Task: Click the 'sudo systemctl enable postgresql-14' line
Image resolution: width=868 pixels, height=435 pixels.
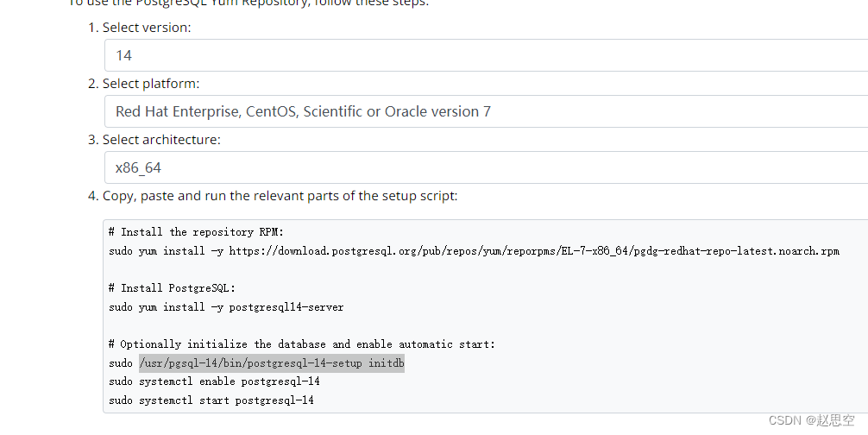Action: tap(214, 381)
